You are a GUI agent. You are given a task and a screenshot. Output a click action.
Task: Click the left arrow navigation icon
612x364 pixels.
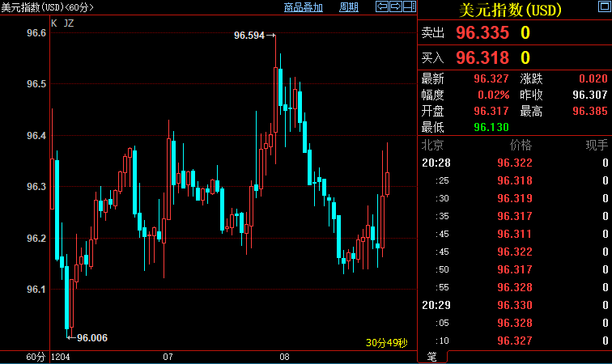382,7
